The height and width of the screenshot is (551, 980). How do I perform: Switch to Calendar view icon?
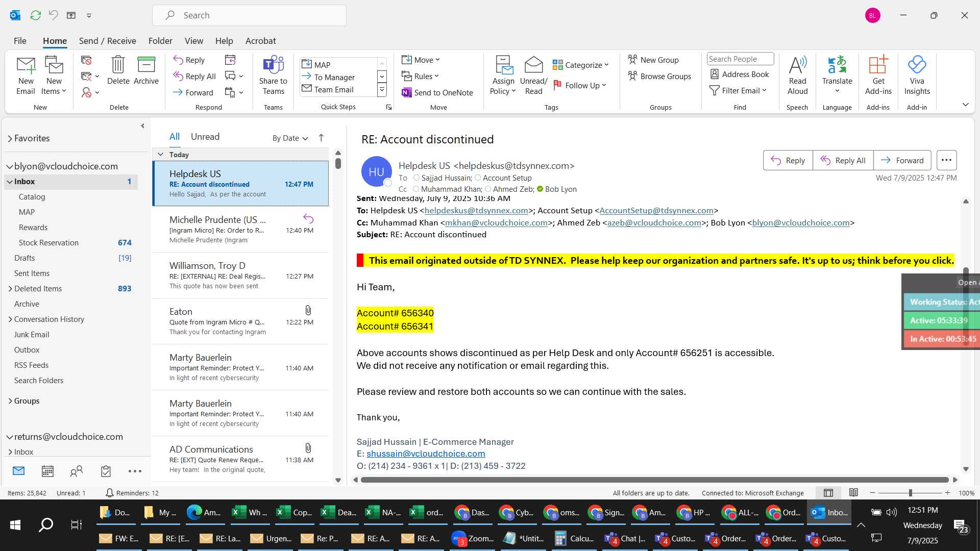[x=47, y=471]
